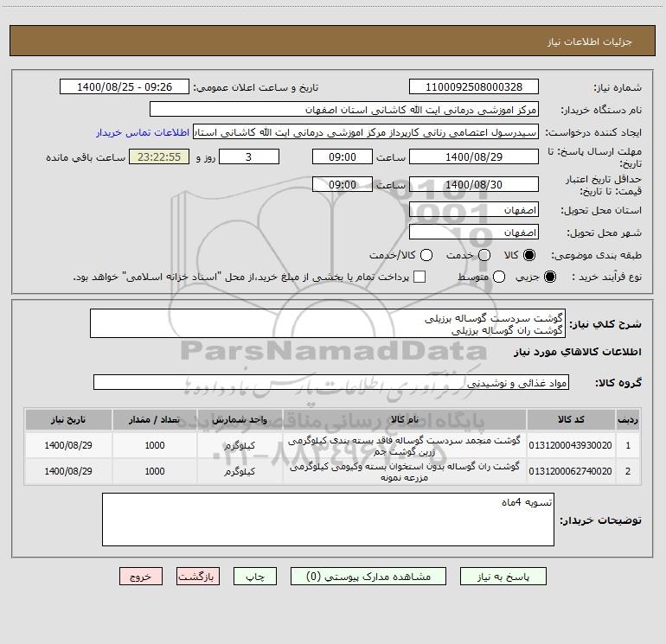Image resolution: width=666 pixels, height=644 pixels.
Task: Select the متوسط purchase type radio
Action: click(x=499, y=277)
